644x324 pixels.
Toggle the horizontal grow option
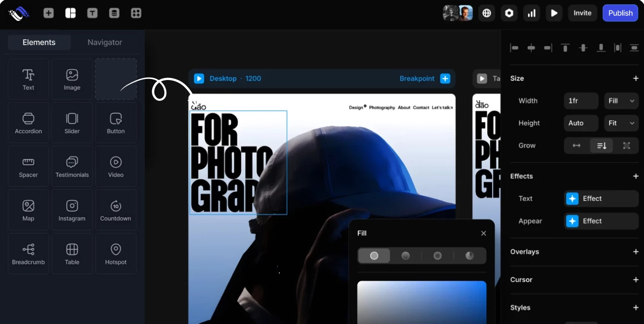[576, 146]
